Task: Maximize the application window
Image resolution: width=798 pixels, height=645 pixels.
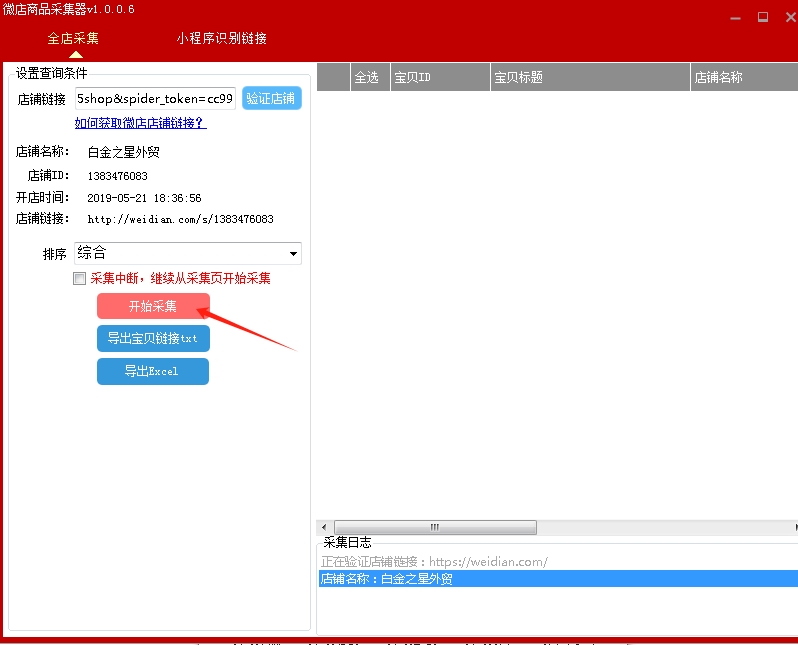Action: tap(763, 17)
